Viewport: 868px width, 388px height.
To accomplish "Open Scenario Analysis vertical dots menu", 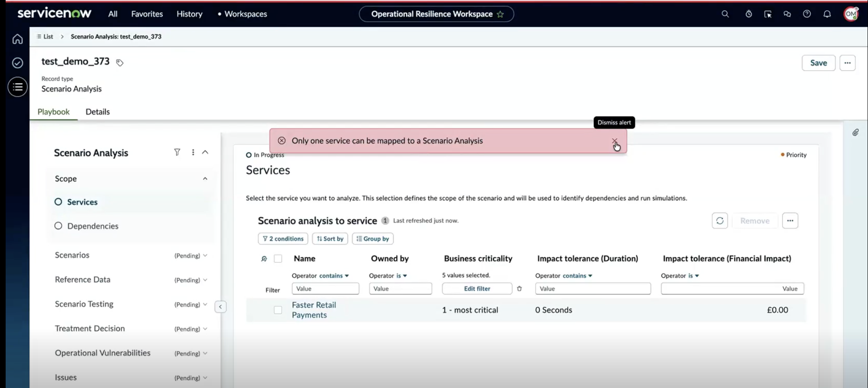I will (x=193, y=152).
